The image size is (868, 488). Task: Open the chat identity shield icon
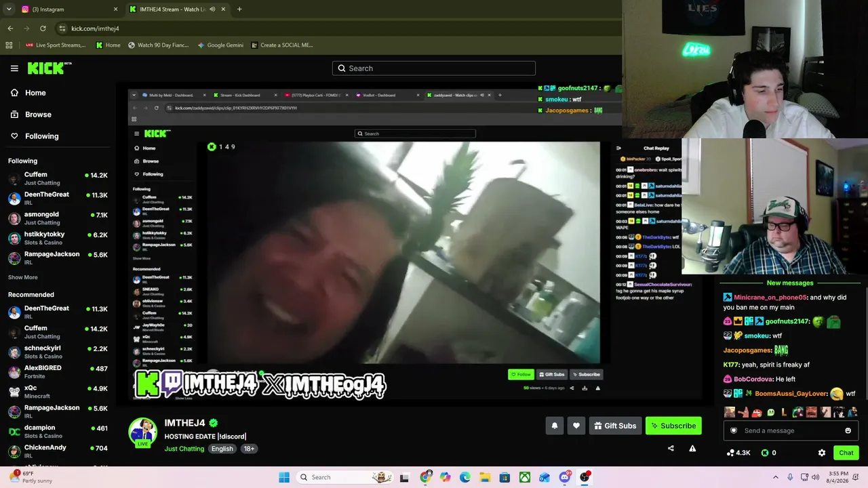(733, 430)
